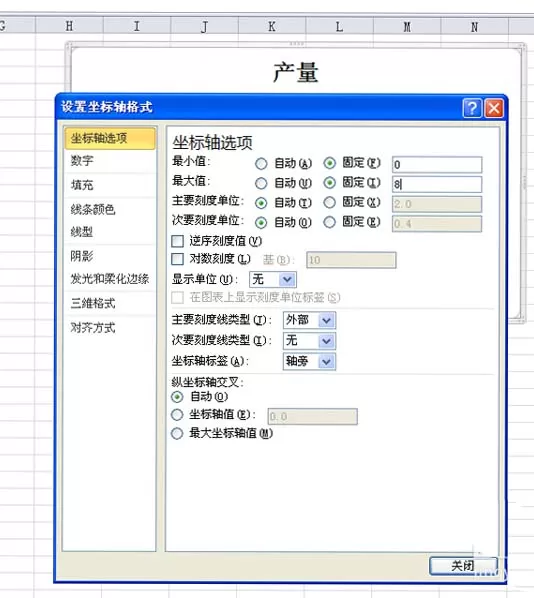Click the 次要刻度单位 value field 0.4
Screen dimensions: 534x598
(437, 224)
